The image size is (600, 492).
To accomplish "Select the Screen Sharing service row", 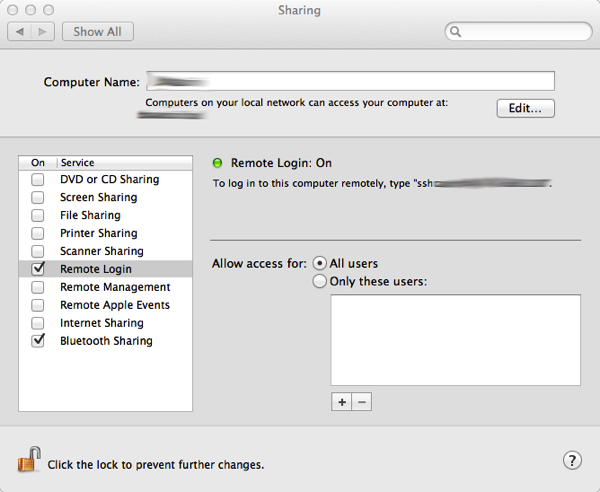I will [105, 197].
